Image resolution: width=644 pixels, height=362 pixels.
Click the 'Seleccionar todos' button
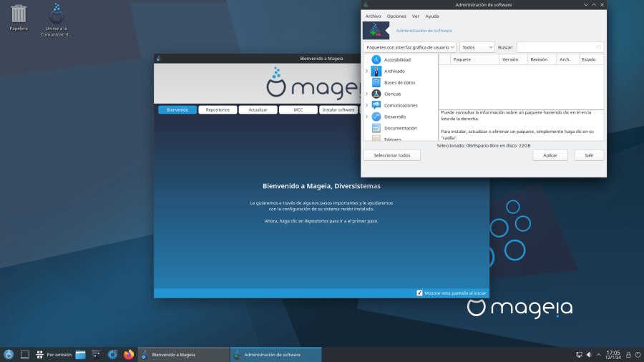point(392,155)
